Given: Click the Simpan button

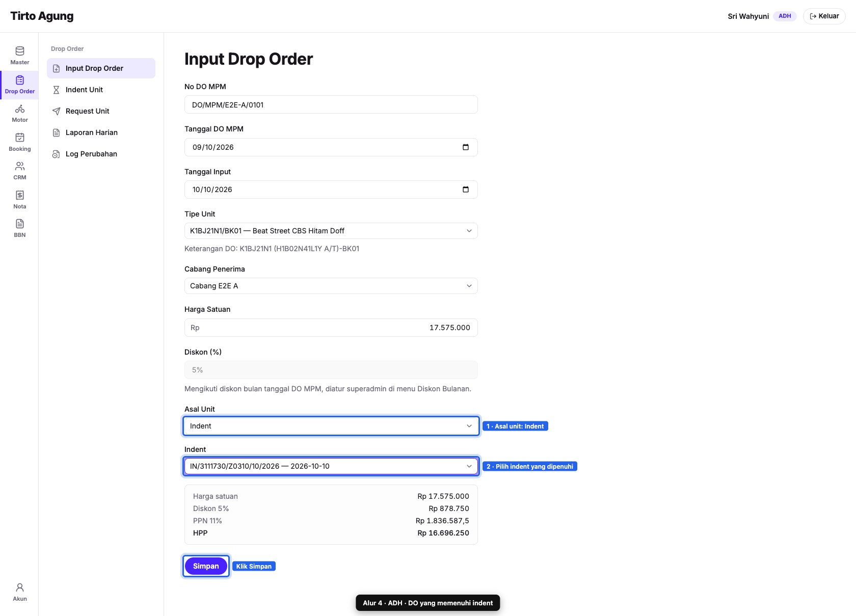Looking at the screenshot, I should pos(206,566).
